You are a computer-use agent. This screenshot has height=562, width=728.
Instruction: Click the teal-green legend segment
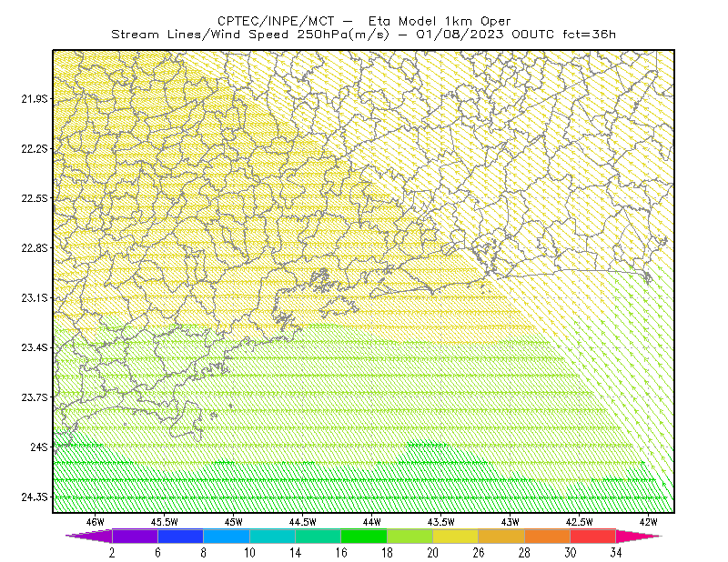[318, 536]
